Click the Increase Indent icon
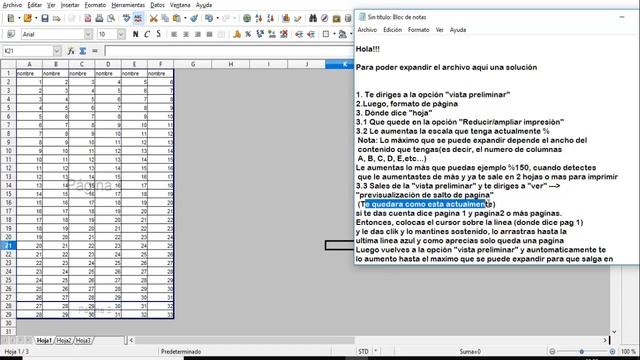640x360 pixels. [311, 34]
